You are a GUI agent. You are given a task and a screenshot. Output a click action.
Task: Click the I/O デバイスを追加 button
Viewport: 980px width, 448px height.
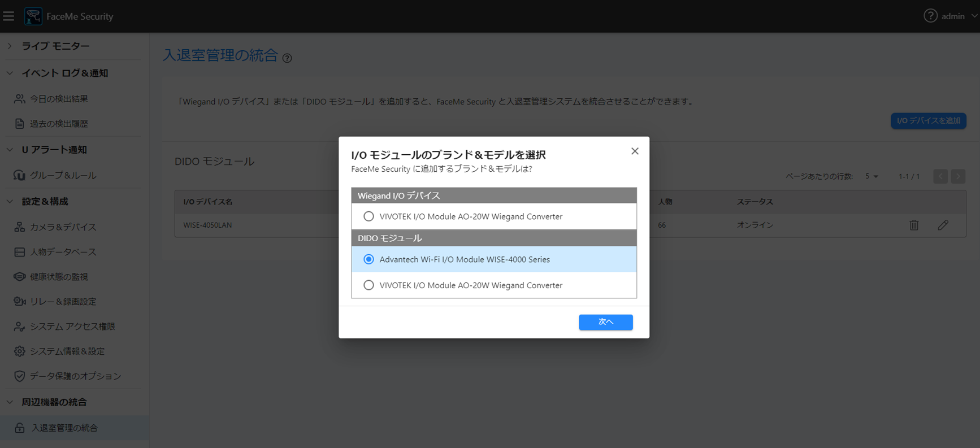click(x=929, y=121)
